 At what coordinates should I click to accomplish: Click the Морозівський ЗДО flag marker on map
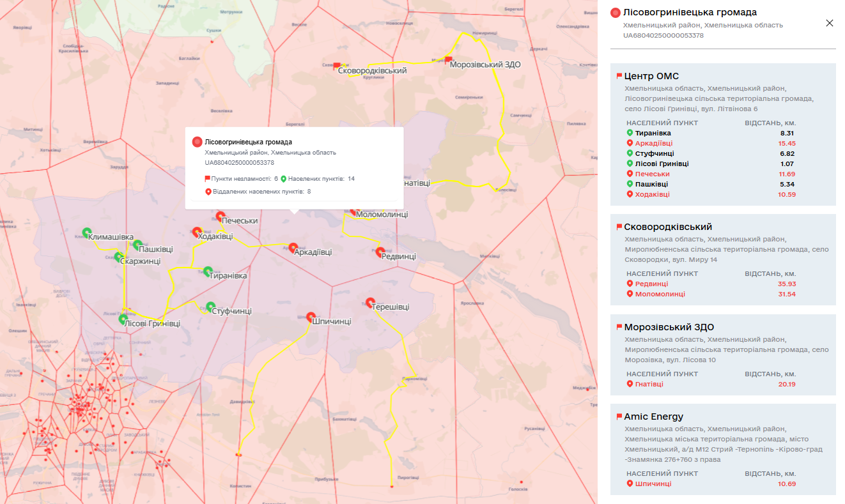(x=448, y=61)
